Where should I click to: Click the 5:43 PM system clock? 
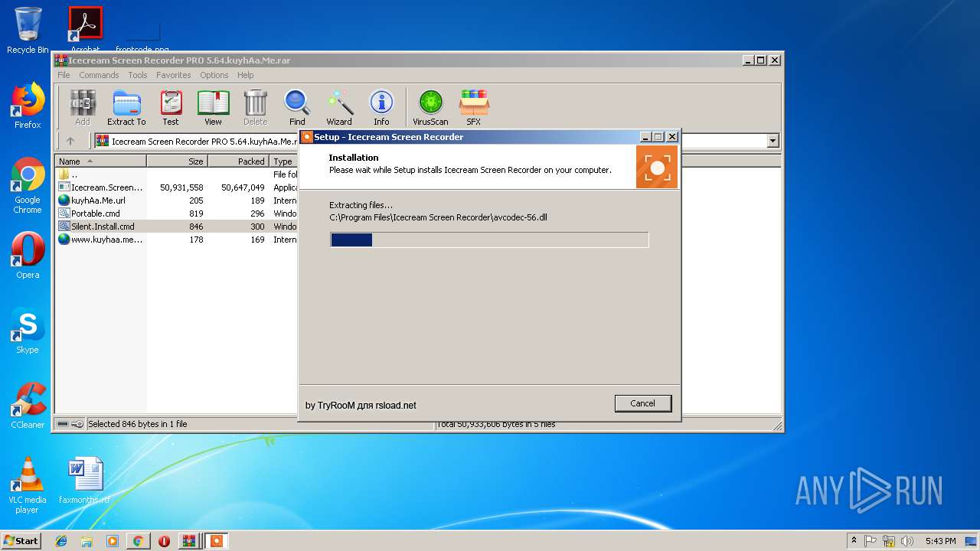(x=940, y=541)
